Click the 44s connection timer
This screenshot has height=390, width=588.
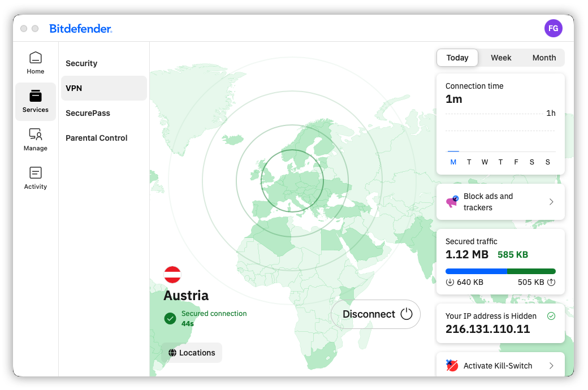click(188, 324)
